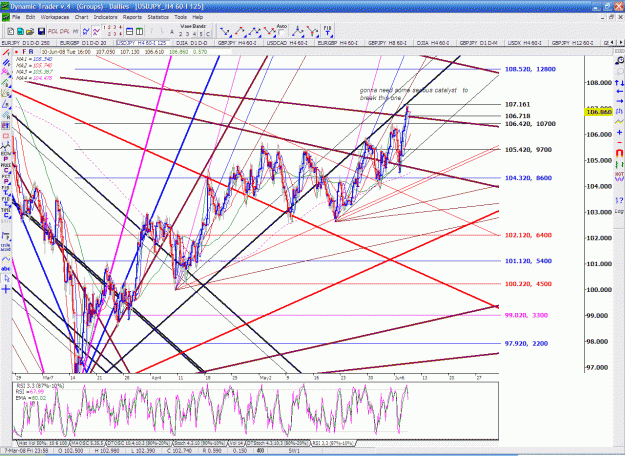This screenshot has width=625, height=456.
Task: Click the 97.920, 2200 price level label
Action: pos(526,343)
